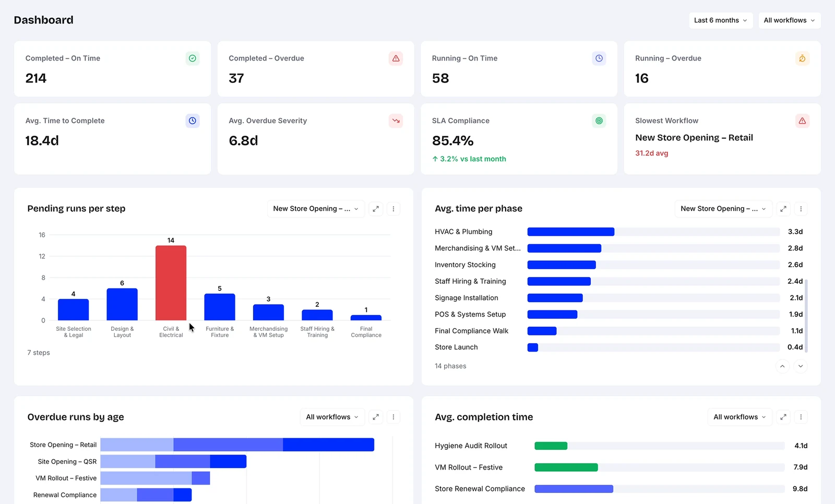Click the Store Opening – Retail stacked bar
Viewport: 835px width, 504px height.
click(x=237, y=445)
